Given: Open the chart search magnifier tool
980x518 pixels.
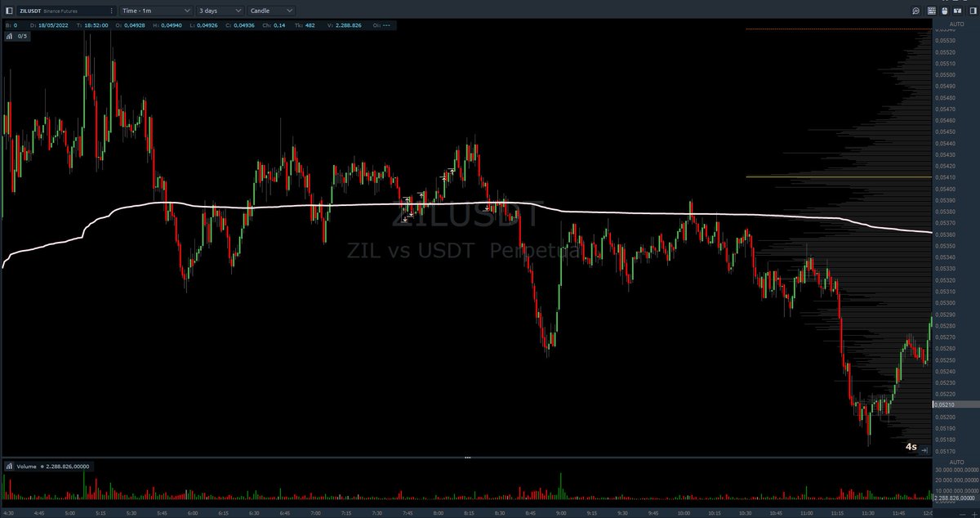Looking at the screenshot, I should click(916, 11).
